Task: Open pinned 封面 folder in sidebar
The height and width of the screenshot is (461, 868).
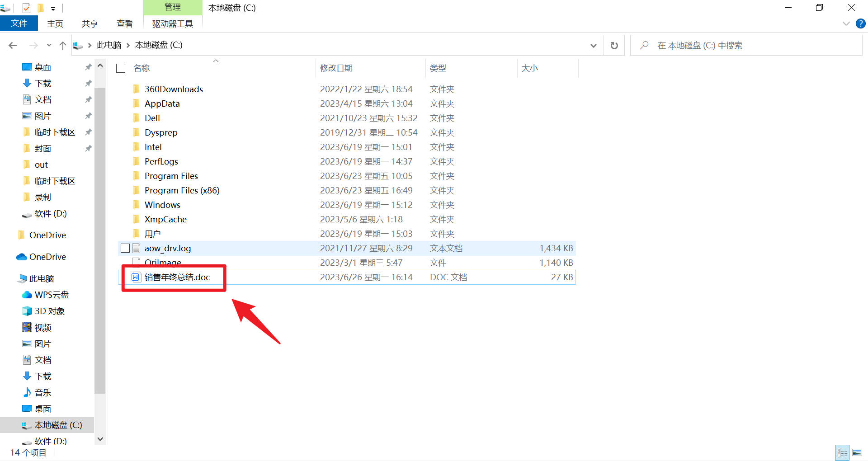Action: point(37,148)
